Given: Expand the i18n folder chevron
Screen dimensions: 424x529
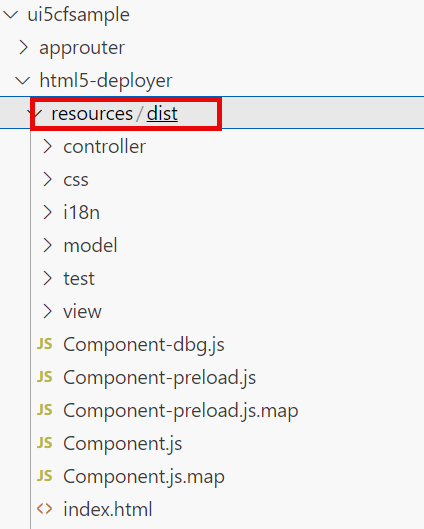Looking at the screenshot, I should [48, 213].
